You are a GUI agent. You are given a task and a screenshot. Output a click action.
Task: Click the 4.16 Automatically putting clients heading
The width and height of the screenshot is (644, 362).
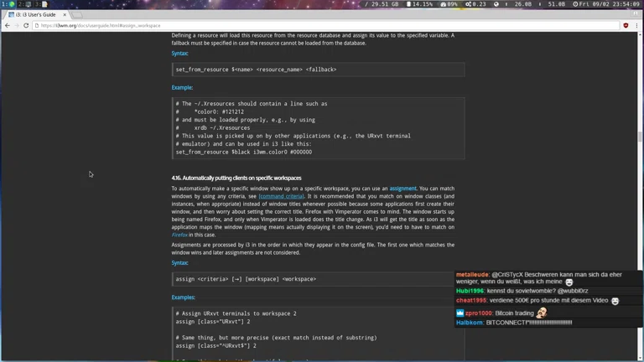pos(236,178)
